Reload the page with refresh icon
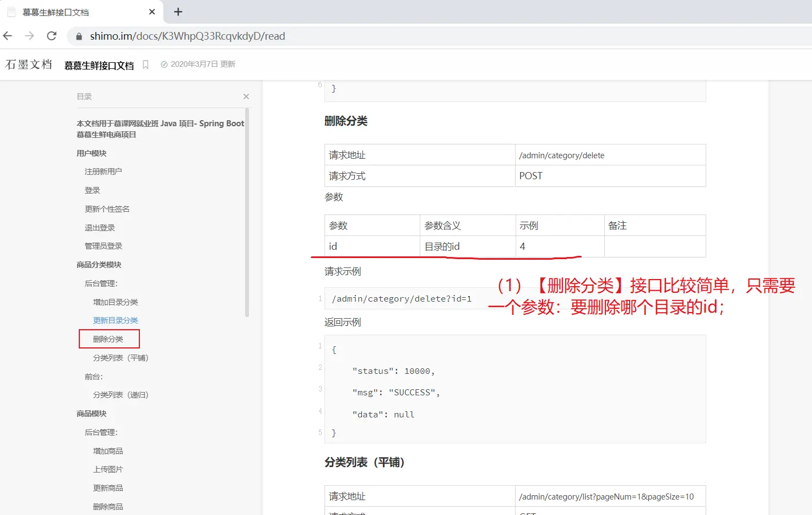812x515 pixels. (52, 36)
